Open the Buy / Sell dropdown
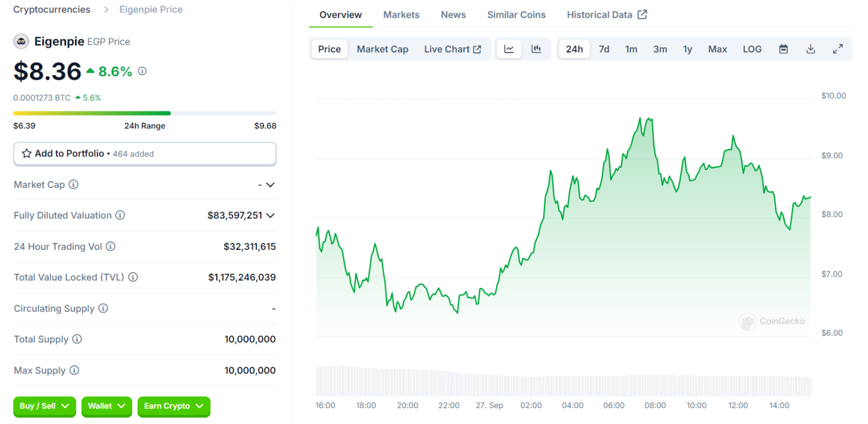The image size is (868, 424). (44, 406)
